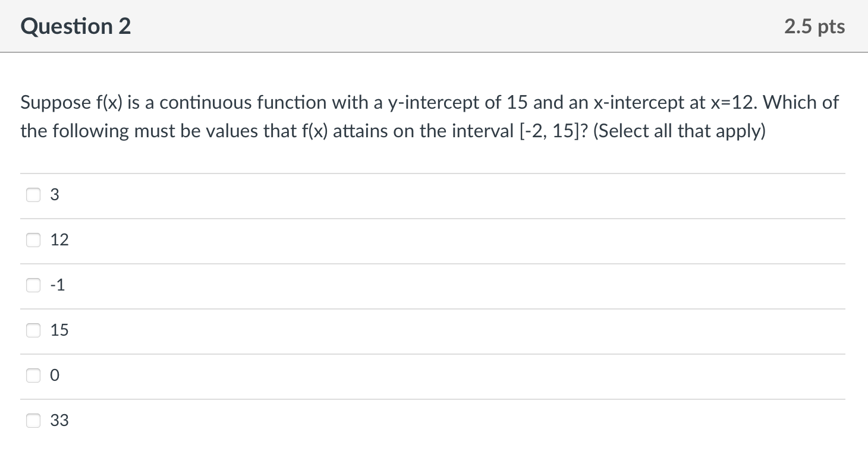
Task: Select the answer label 12
Action: (59, 239)
